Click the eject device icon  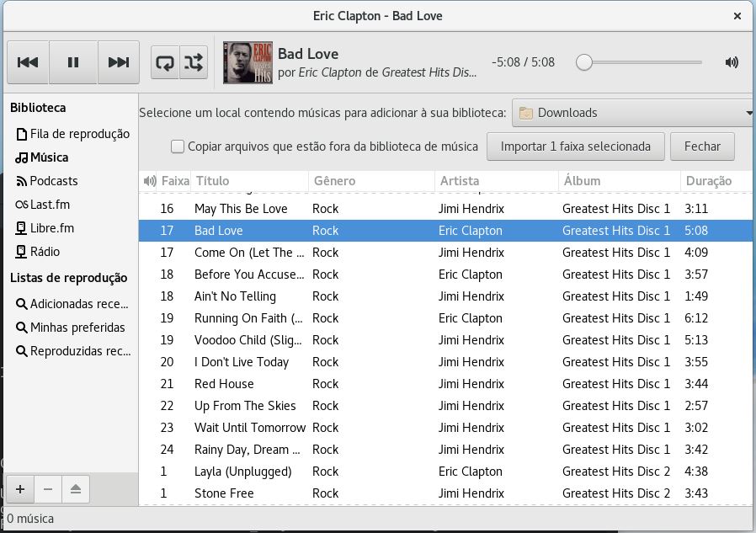[x=75, y=489]
